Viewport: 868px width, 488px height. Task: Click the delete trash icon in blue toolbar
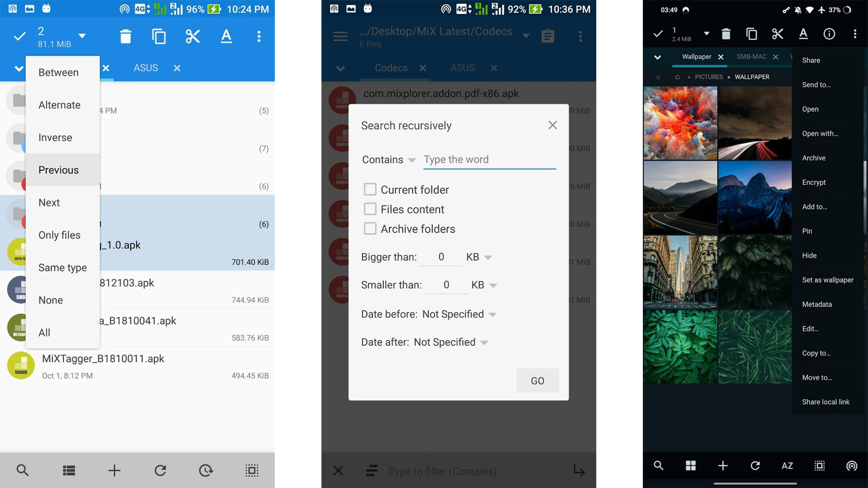pyautogui.click(x=125, y=36)
